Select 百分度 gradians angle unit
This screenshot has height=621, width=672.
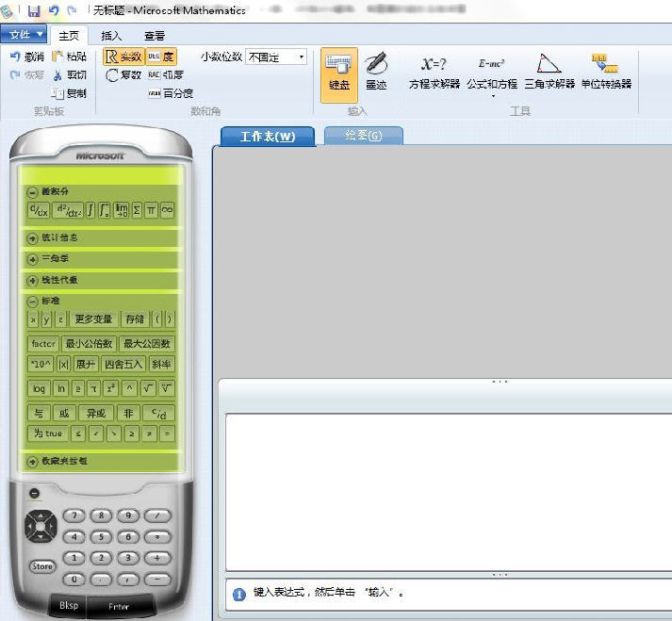pyautogui.click(x=171, y=93)
